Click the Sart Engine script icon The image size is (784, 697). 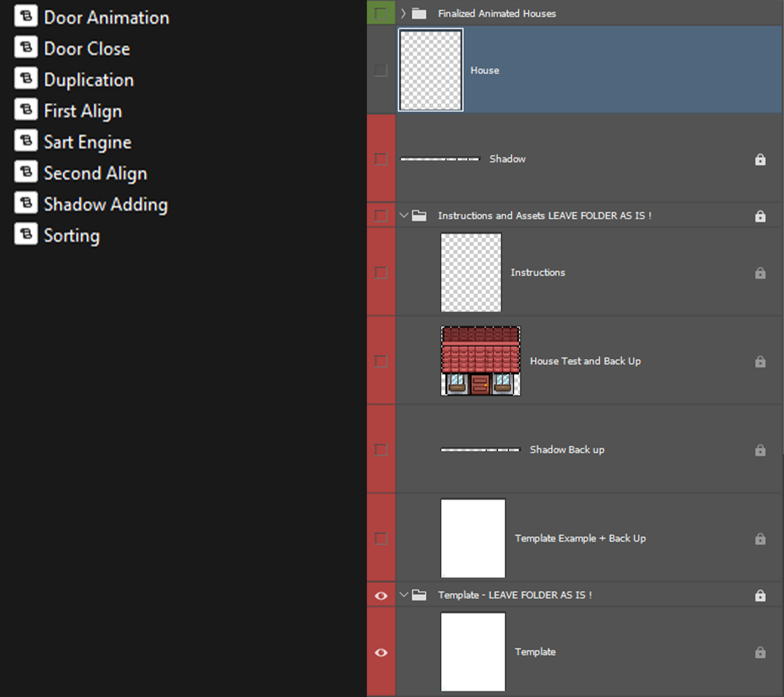click(26, 140)
